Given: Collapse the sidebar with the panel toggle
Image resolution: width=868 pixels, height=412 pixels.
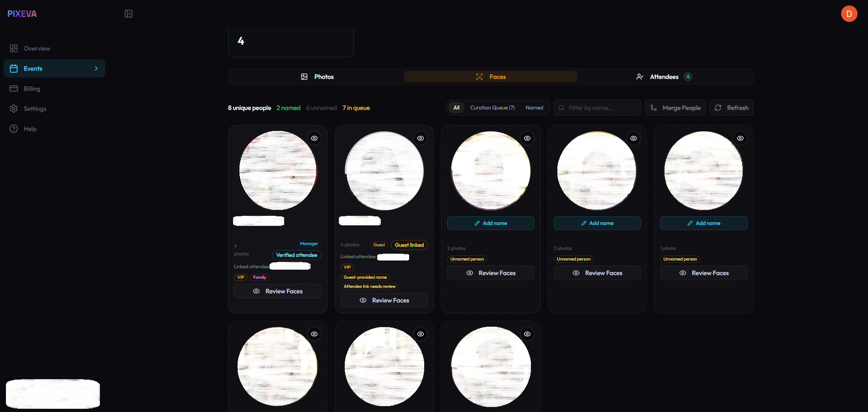Looking at the screenshot, I should point(128,14).
